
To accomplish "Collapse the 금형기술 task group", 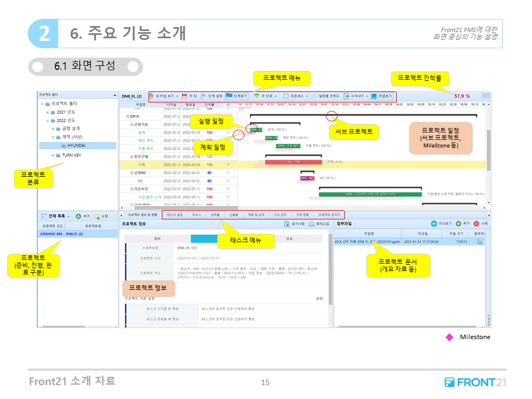I will pos(132,125).
